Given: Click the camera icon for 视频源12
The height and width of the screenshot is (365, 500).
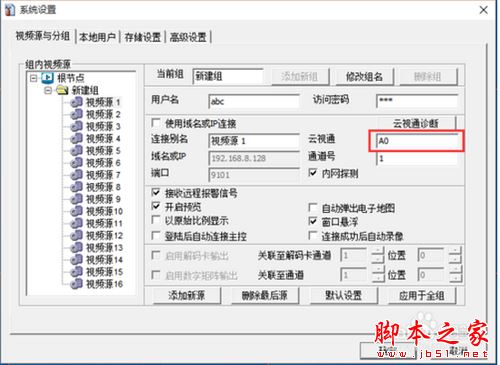Looking at the screenshot, I should click(x=76, y=235).
